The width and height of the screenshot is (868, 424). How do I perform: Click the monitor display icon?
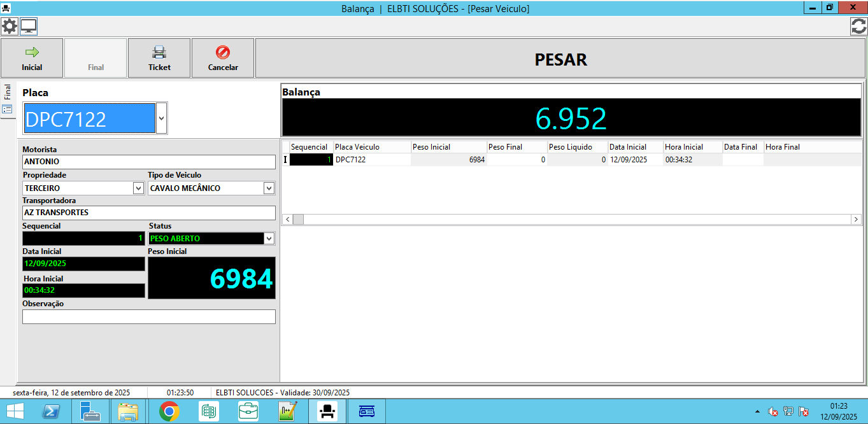point(29,26)
